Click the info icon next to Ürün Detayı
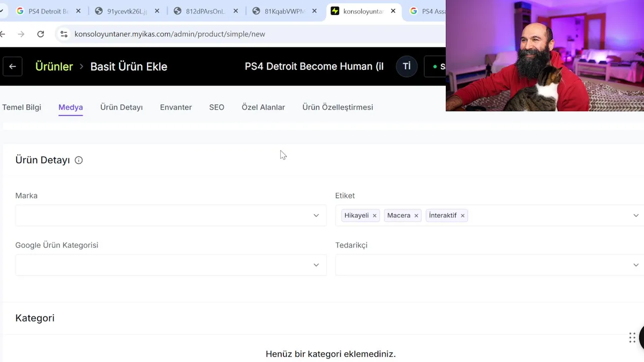The width and height of the screenshot is (644, 362). coord(78,160)
